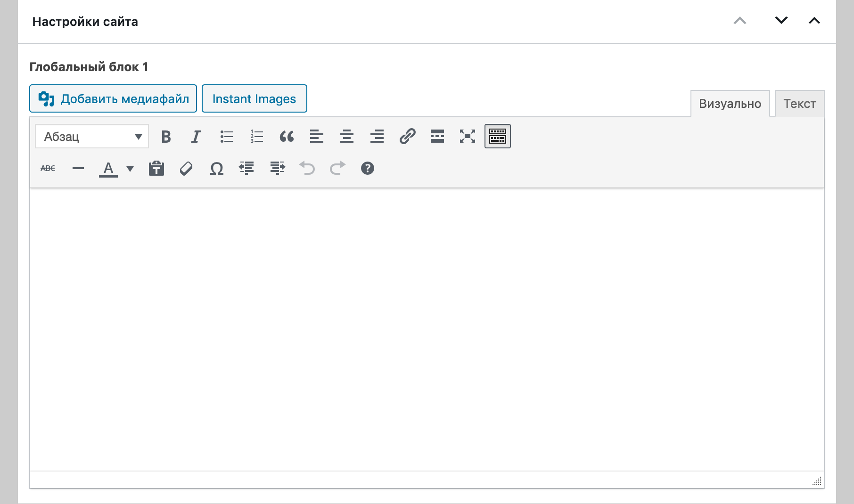This screenshot has height=504, width=854.
Task: Decrease paragraph indent
Action: tap(247, 168)
